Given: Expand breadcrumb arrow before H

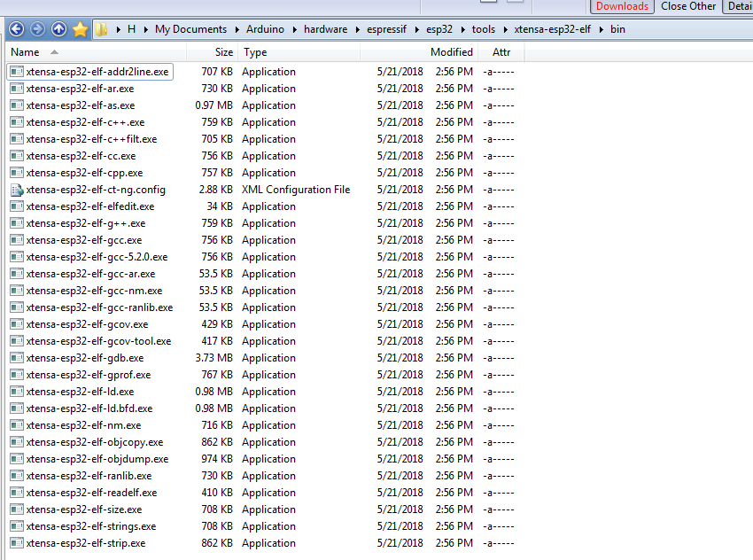Looking at the screenshot, I should [118, 30].
